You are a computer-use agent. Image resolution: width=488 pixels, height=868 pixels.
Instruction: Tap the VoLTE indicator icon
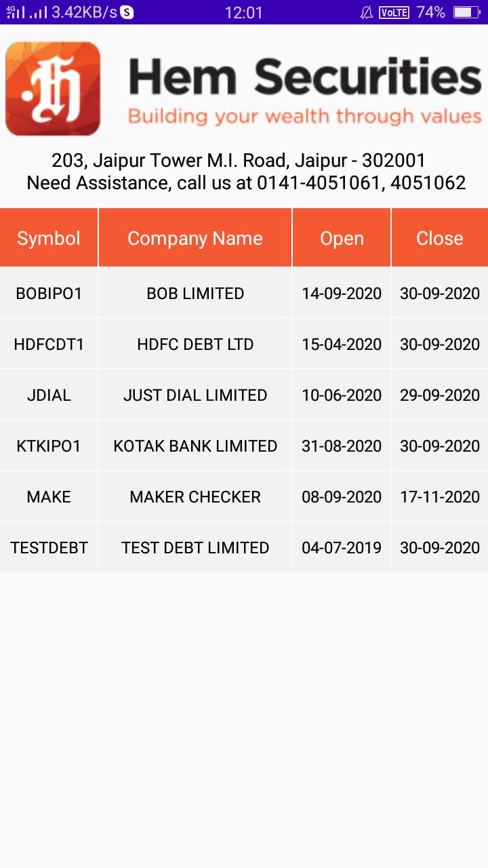coord(394,12)
